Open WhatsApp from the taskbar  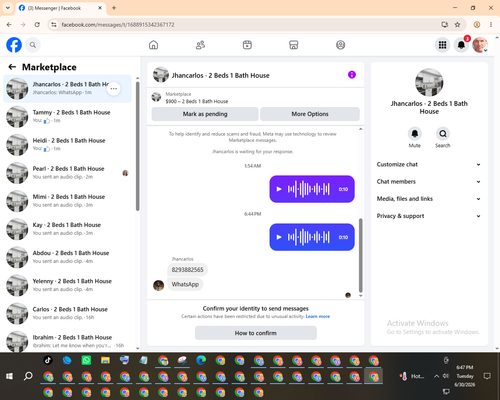click(86, 360)
